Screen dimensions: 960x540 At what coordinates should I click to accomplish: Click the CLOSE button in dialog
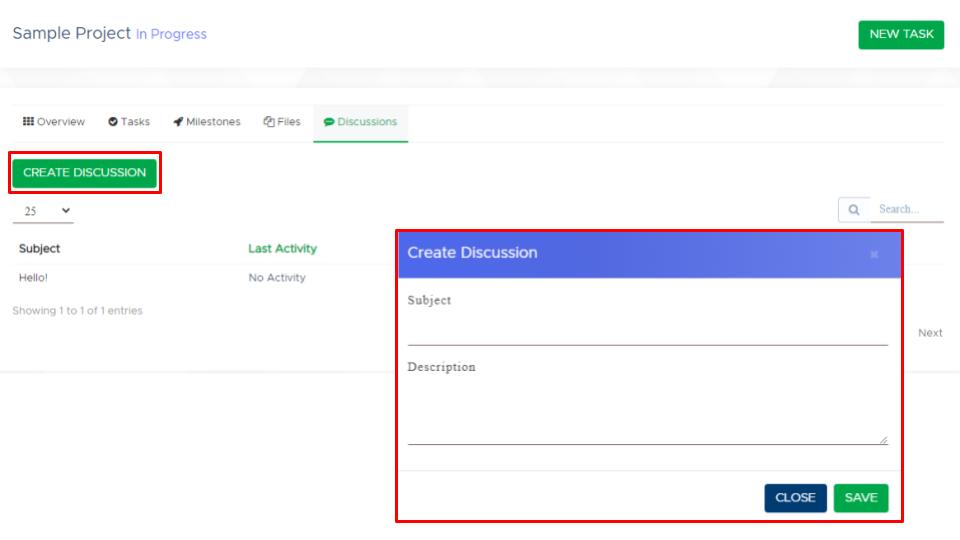click(795, 498)
